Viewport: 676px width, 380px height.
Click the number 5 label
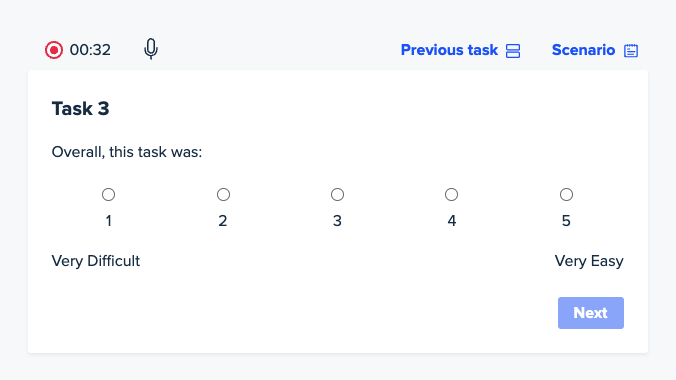tap(566, 221)
